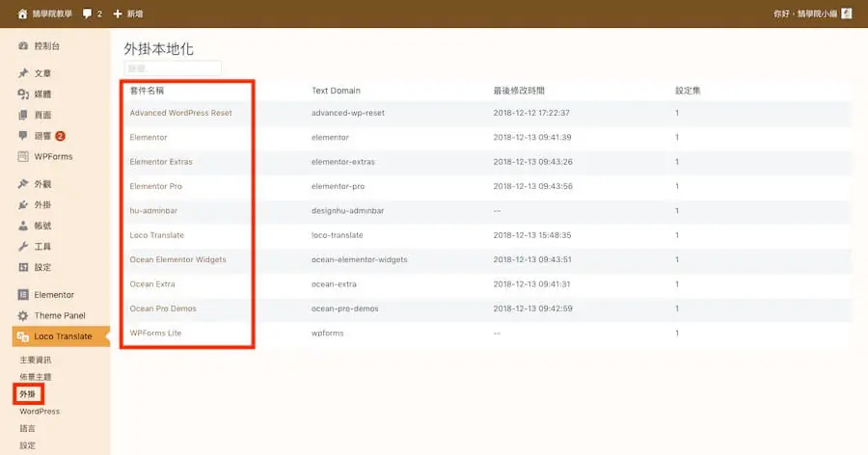Click the settings sliders icon in sidebar
The width and height of the screenshot is (868, 455).
pyautogui.click(x=23, y=267)
